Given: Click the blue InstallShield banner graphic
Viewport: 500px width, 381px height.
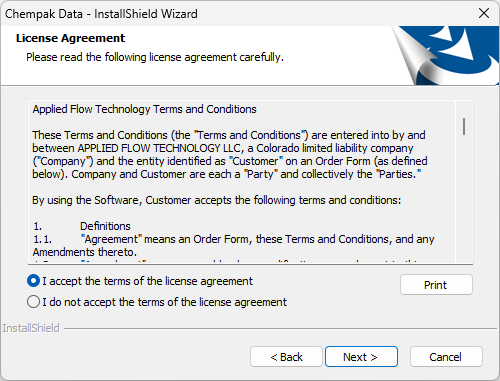Looking at the screenshot, I should coord(447,55).
